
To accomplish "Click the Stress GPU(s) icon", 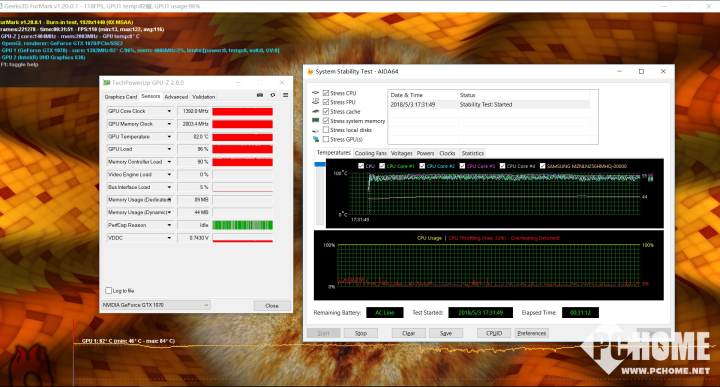I will point(315,139).
